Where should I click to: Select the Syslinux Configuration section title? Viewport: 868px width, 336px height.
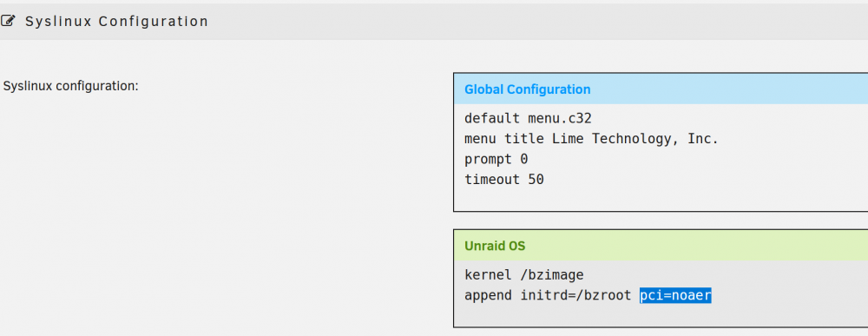(x=117, y=22)
